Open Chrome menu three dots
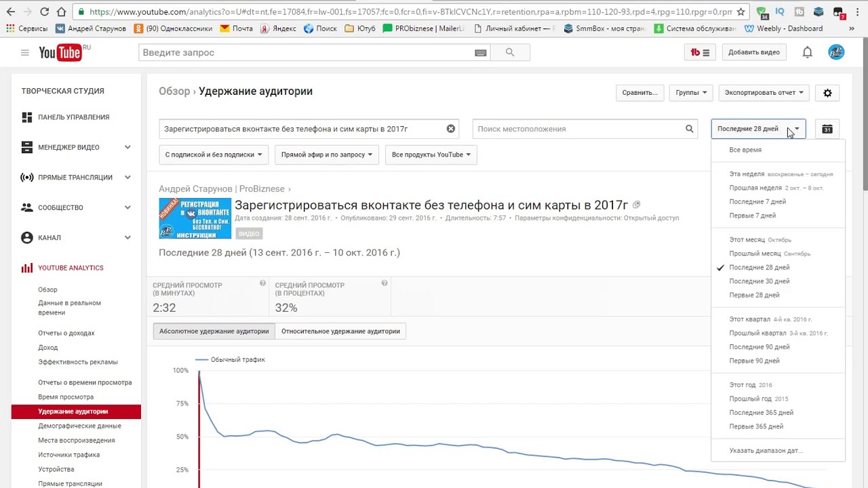 pos(857,12)
